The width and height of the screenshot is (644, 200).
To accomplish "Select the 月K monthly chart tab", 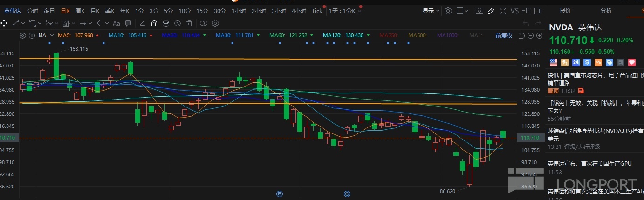I will [95, 11].
